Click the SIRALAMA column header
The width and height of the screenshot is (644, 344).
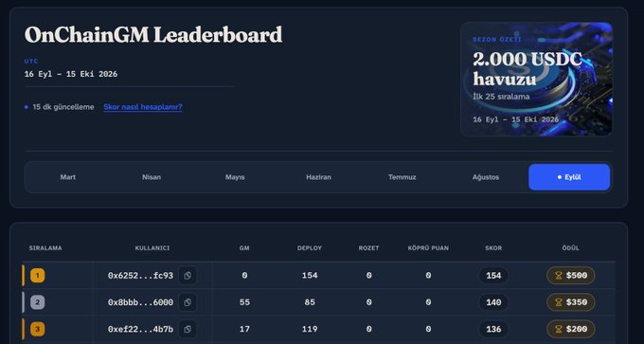45,248
